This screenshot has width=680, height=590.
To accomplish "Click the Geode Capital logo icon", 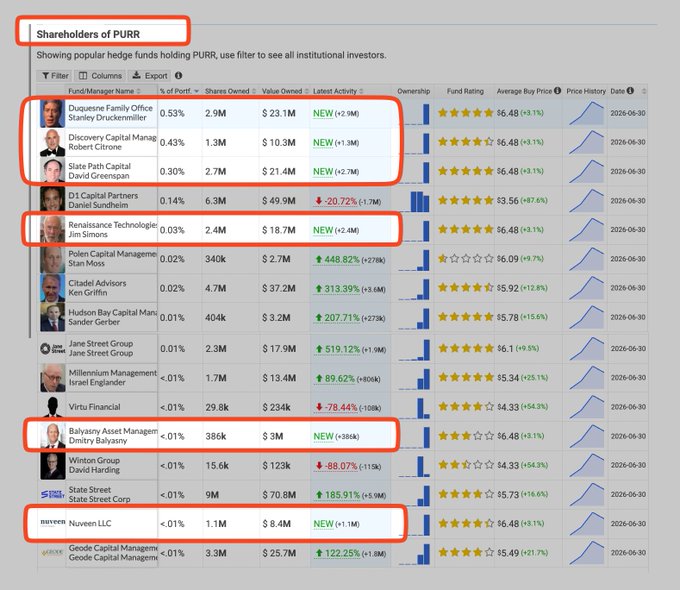I will coord(52,553).
